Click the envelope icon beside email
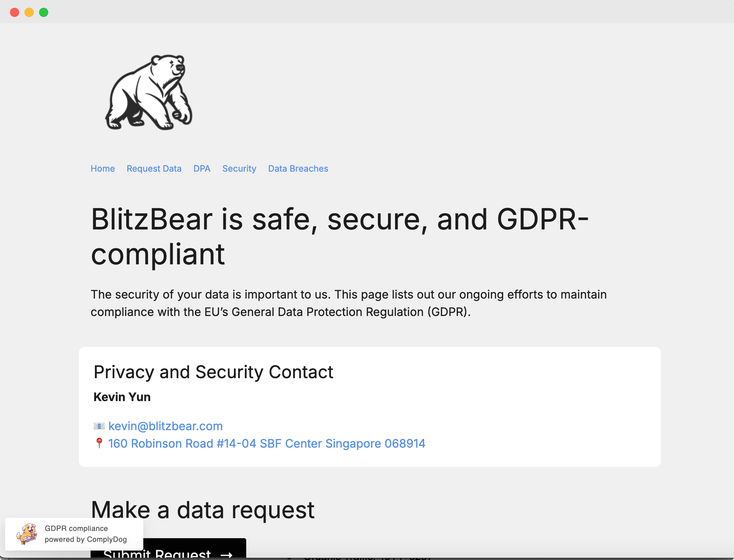 click(x=99, y=426)
